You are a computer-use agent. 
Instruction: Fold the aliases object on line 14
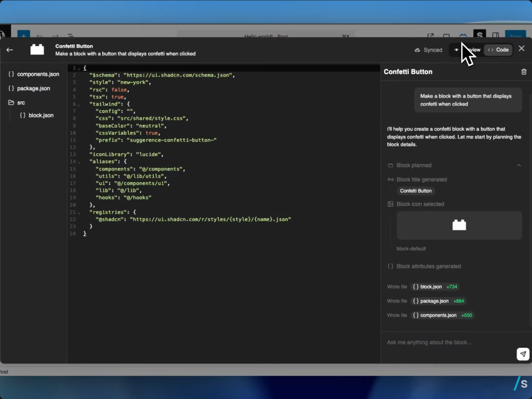pos(79,162)
